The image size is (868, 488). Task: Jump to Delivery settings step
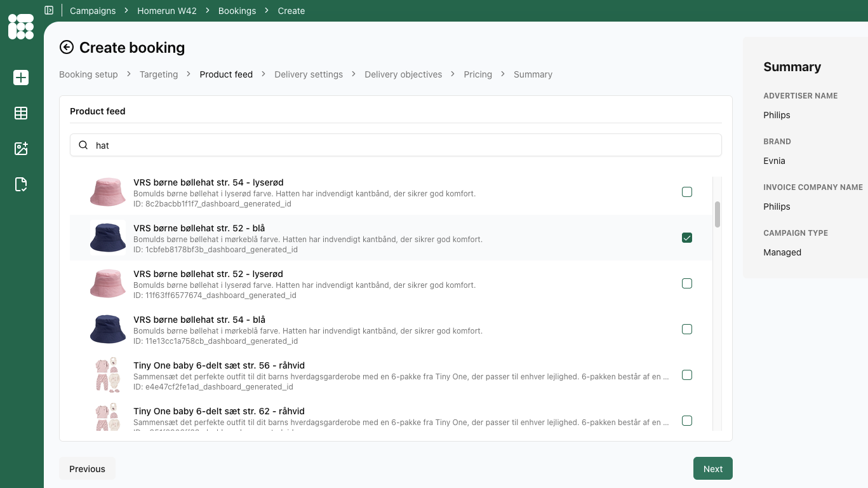coord(309,74)
